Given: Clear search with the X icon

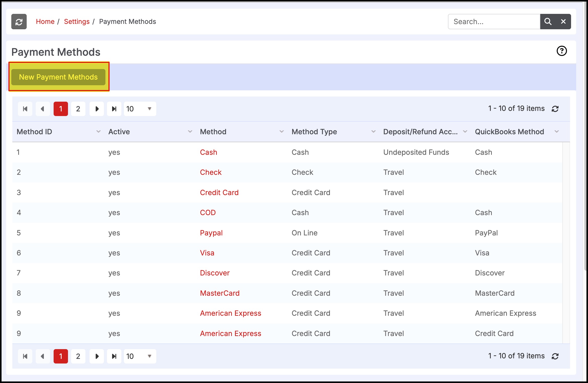Looking at the screenshot, I should [x=563, y=22].
